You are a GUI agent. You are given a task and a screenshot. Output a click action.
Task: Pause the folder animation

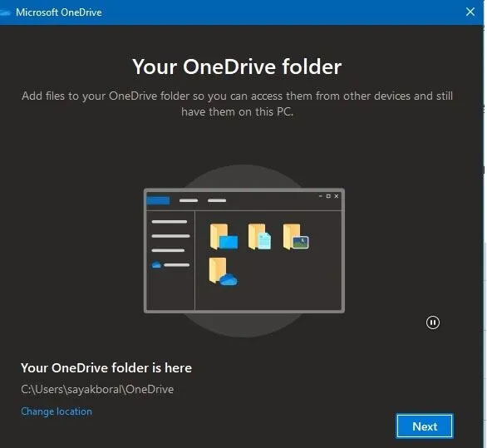433,322
